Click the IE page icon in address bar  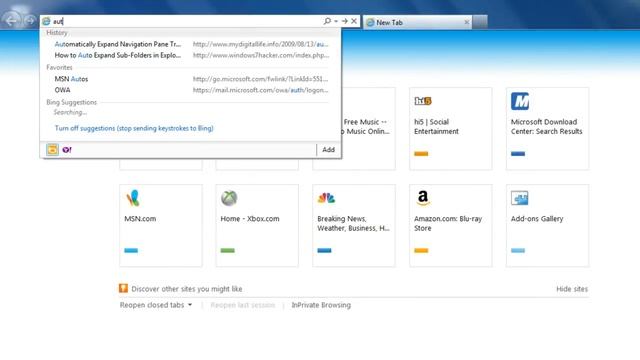click(x=47, y=21)
